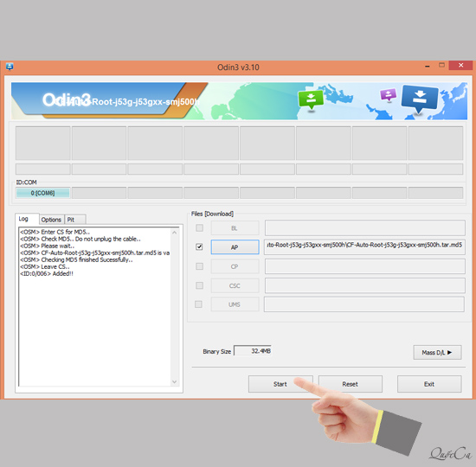The width and height of the screenshot is (476, 467).
Task: Click log line '<OSM> Please wait..'
Action: [x=47, y=246]
